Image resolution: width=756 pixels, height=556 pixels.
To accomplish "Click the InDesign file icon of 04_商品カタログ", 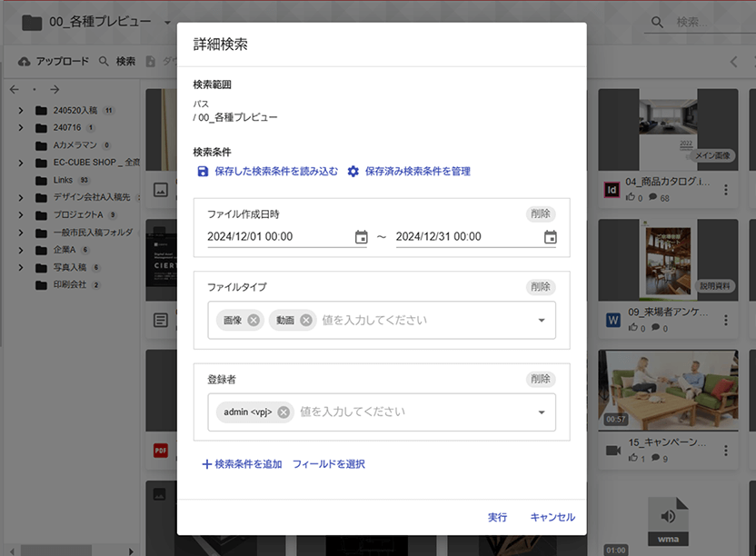I will coord(612,190).
